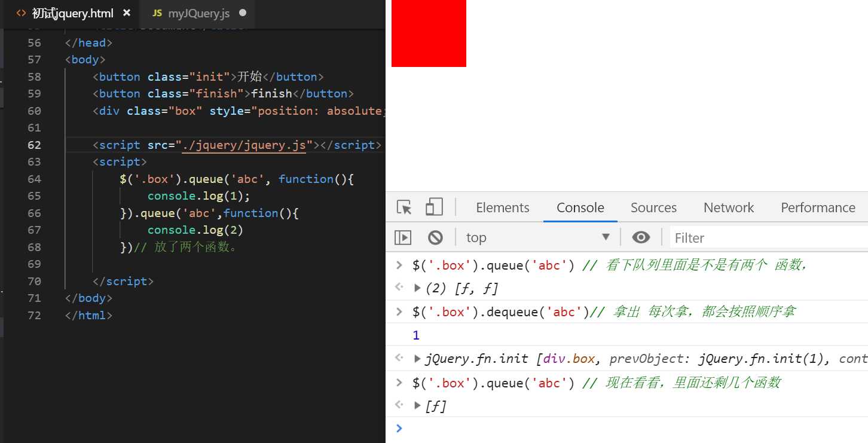Show the console sidebar panel icon

[404, 237]
